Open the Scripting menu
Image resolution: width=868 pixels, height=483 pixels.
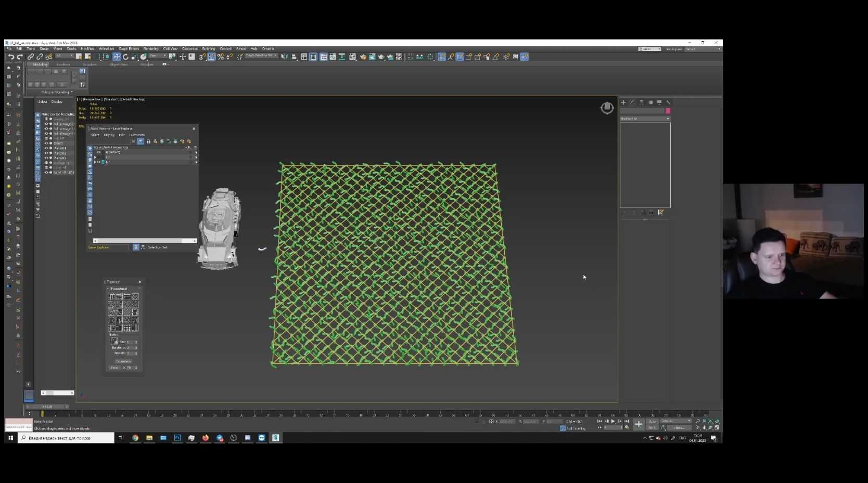pos(209,49)
